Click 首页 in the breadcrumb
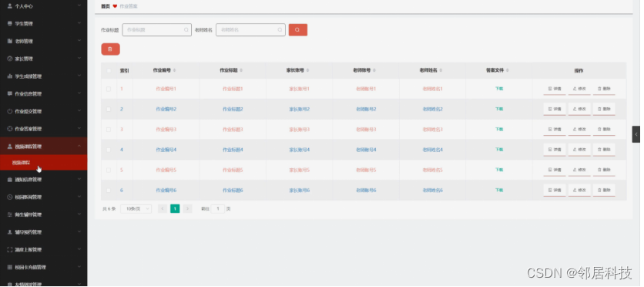Image resolution: width=644 pixels, height=287 pixels. pos(106,6)
